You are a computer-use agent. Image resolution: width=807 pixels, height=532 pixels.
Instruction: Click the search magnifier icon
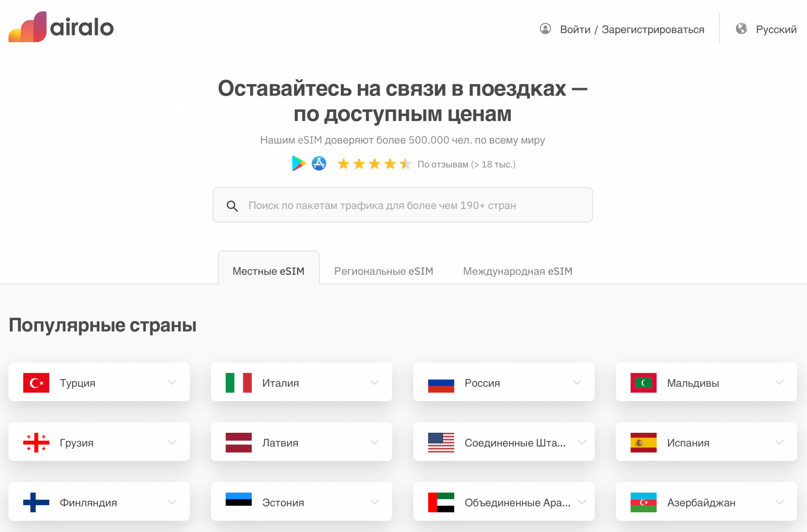pyautogui.click(x=232, y=206)
